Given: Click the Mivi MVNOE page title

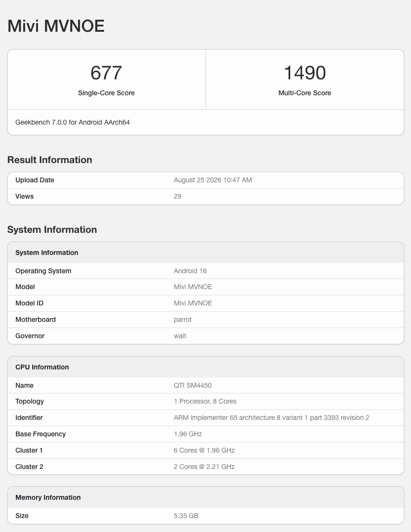Looking at the screenshot, I should 56,26.
